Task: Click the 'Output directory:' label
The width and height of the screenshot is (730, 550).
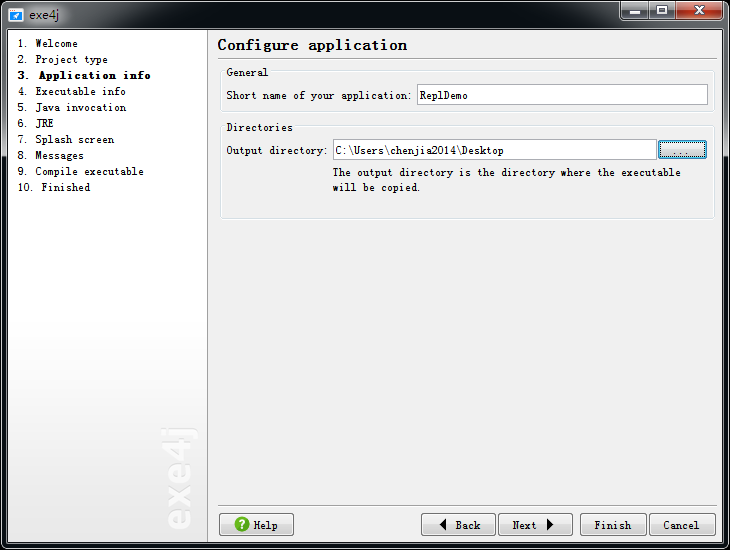Action: pos(277,150)
